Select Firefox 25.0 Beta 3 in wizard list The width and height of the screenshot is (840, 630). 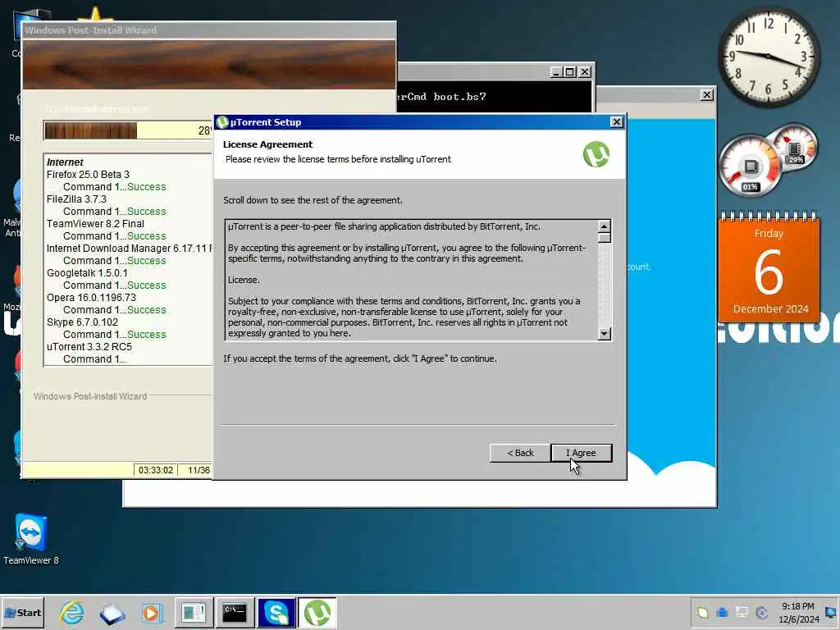(x=88, y=175)
